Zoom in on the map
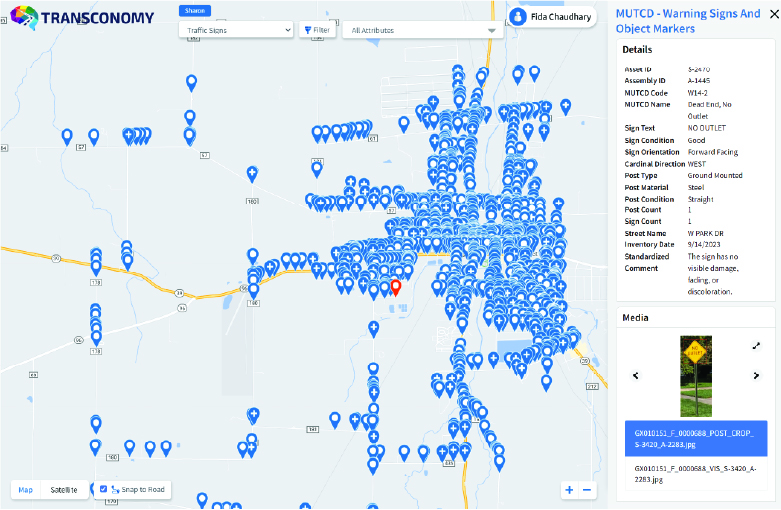 coord(569,490)
